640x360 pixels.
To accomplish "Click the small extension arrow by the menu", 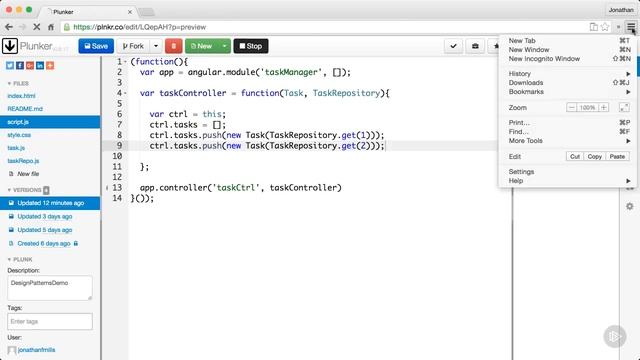I will click(618, 27).
